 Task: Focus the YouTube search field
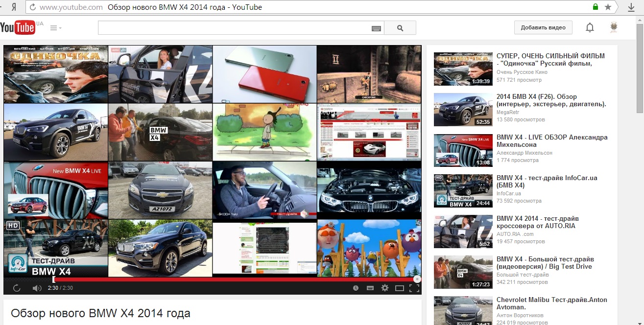[235, 28]
